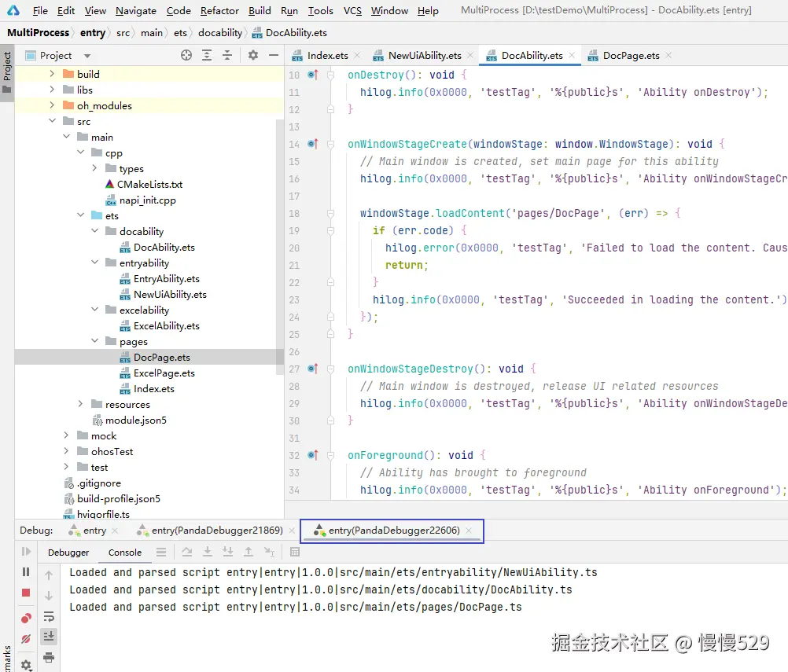
Task: Open Project panel gear options
Action: tap(253, 55)
